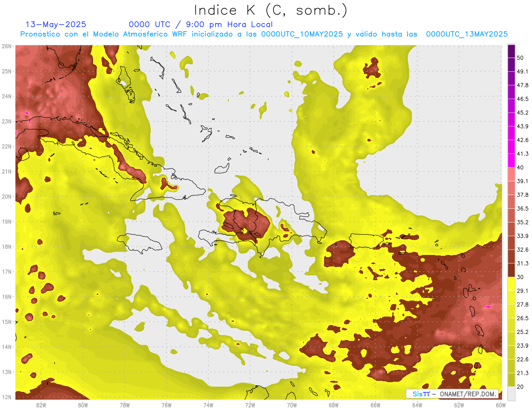Select the 22N latitude label
Screen dimensions: 532x411
(x=7, y=146)
